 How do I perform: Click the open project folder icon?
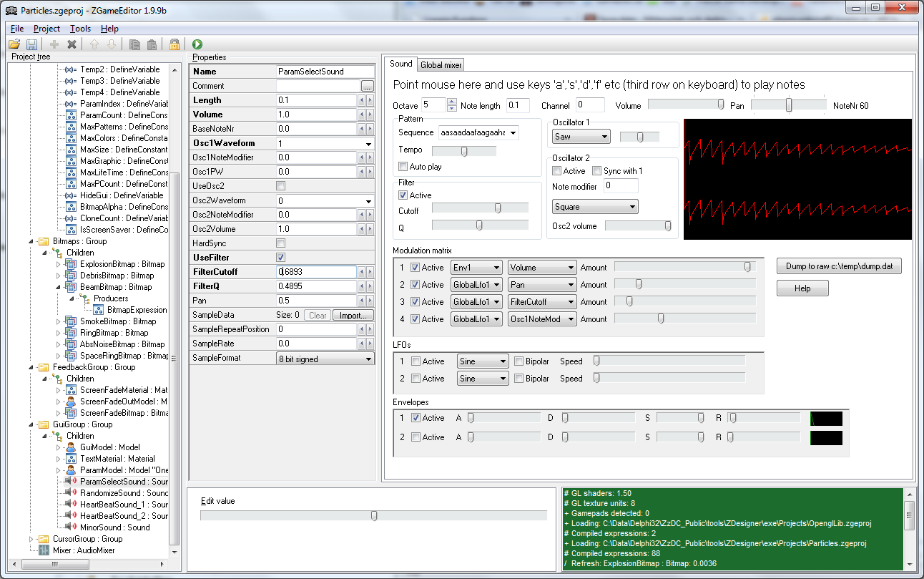coord(14,44)
